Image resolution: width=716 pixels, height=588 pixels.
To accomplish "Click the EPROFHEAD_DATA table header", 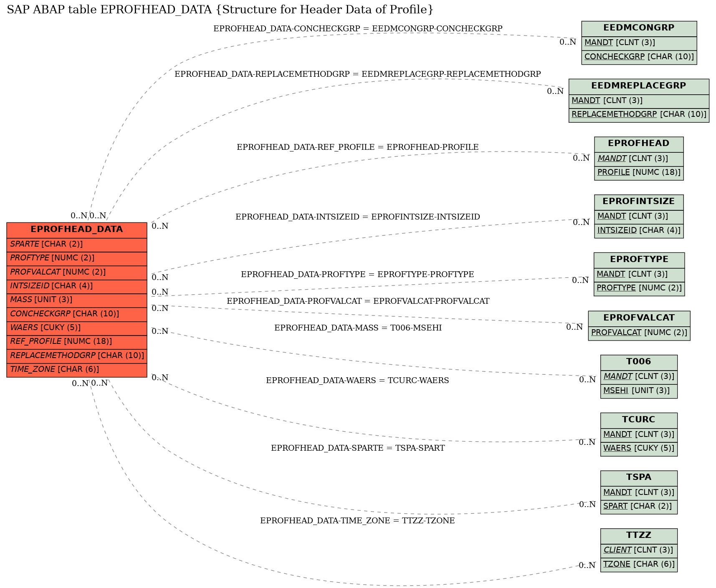I will point(77,230).
